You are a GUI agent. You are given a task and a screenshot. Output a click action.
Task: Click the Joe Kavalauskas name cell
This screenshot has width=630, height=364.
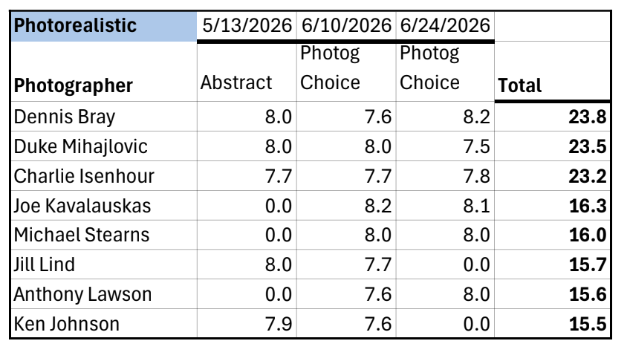coord(104,205)
